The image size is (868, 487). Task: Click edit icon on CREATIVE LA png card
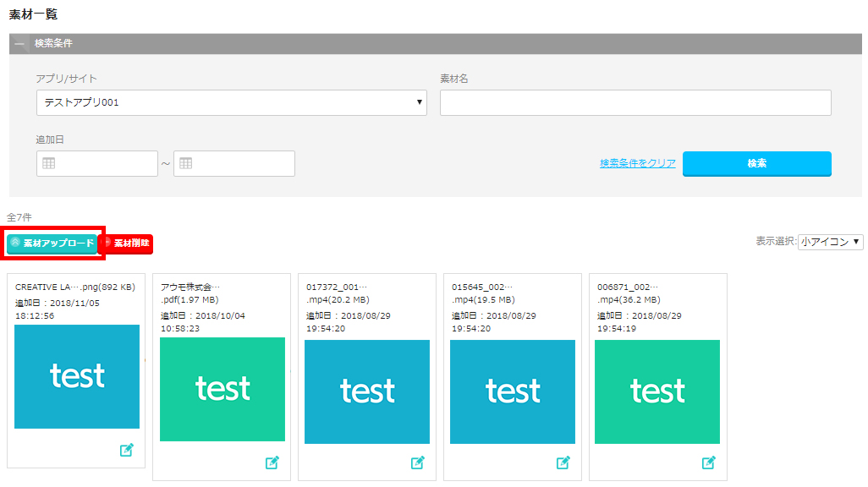tap(127, 450)
